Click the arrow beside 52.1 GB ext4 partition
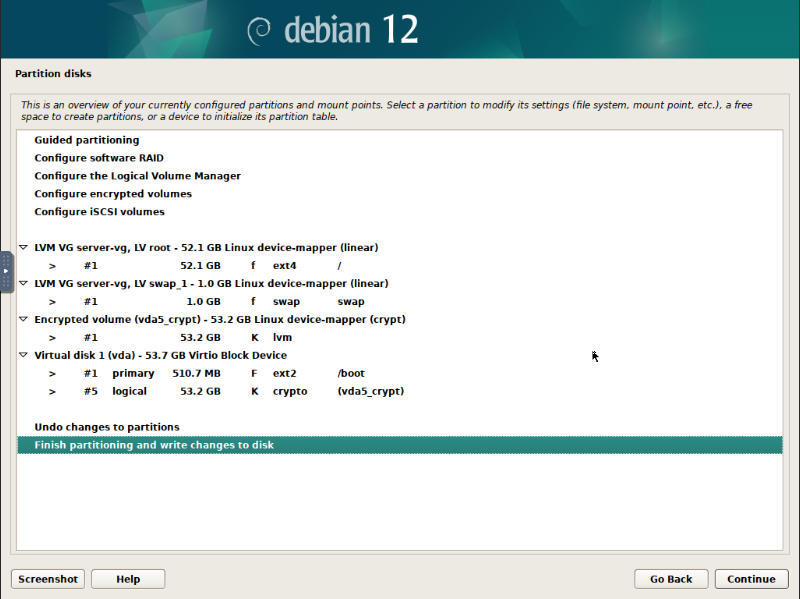 [x=52, y=266]
